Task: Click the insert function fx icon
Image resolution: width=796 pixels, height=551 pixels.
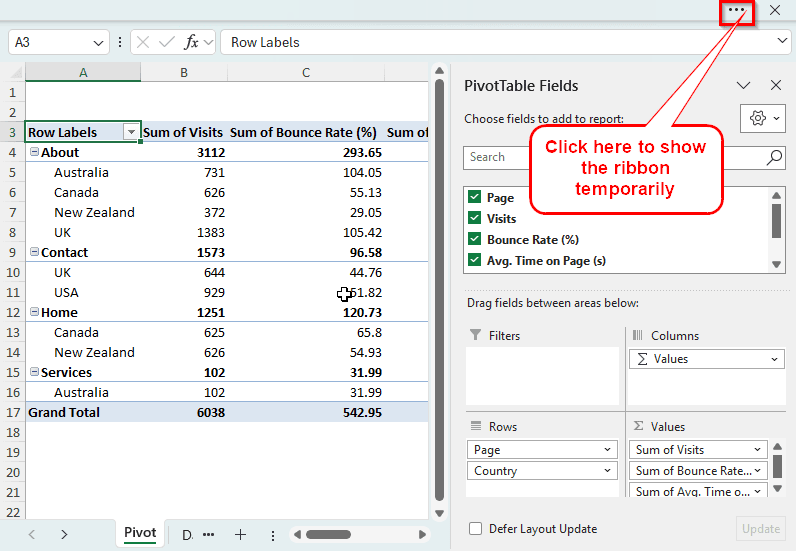Action: 191,42
